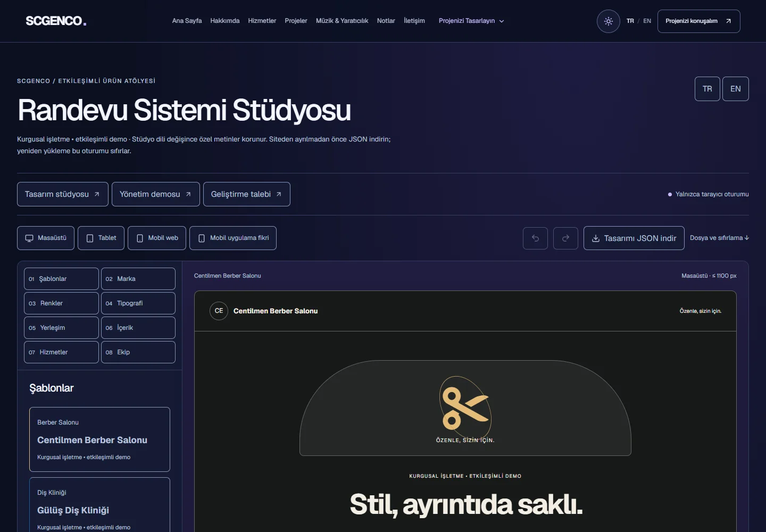Open the Hakkımda nav item
The image size is (766, 532).
point(225,21)
